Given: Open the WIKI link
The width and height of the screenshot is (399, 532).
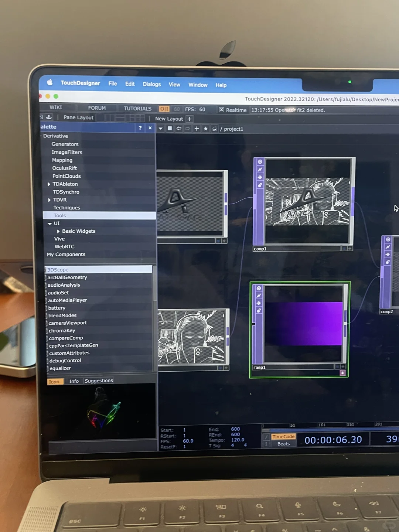Looking at the screenshot, I should 56,108.
